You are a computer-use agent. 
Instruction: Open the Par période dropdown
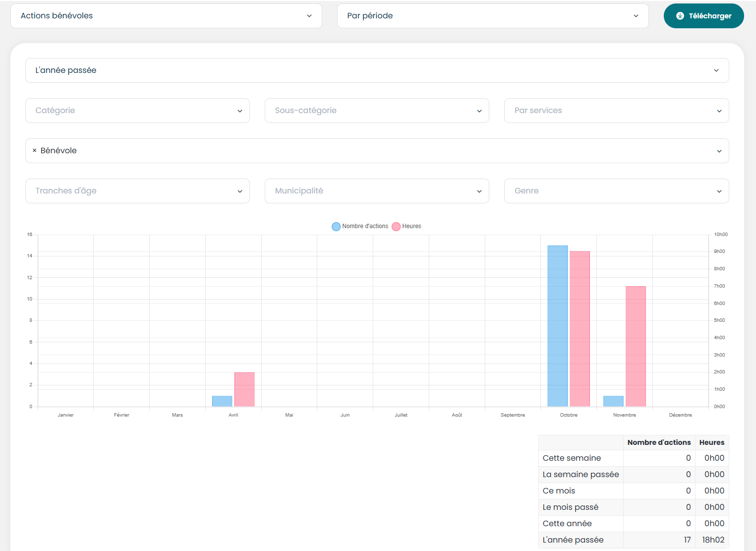tap(492, 16)
